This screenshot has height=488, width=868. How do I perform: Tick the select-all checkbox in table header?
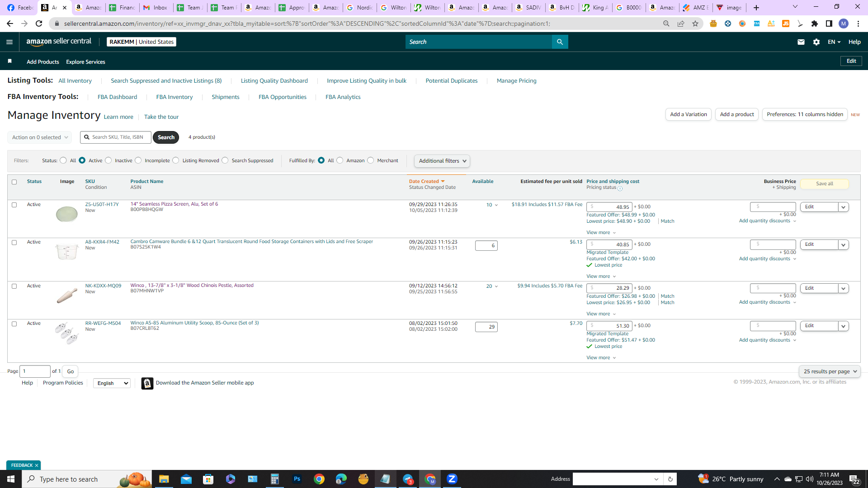[14, 182]
